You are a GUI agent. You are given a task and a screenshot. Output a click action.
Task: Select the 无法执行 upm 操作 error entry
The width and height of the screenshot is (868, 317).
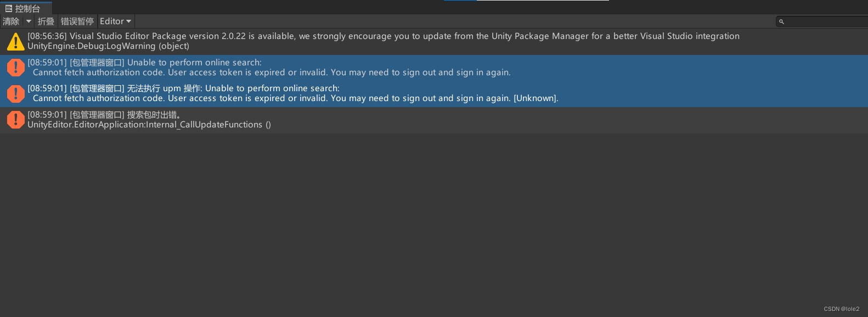[x=434, y=93]
